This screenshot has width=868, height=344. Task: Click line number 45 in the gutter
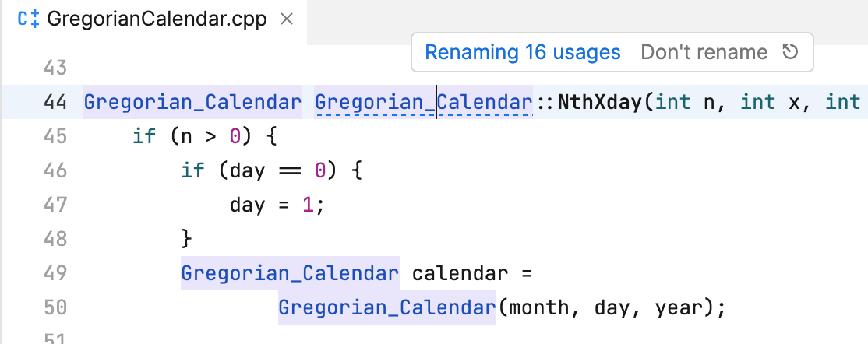(55, 136)
